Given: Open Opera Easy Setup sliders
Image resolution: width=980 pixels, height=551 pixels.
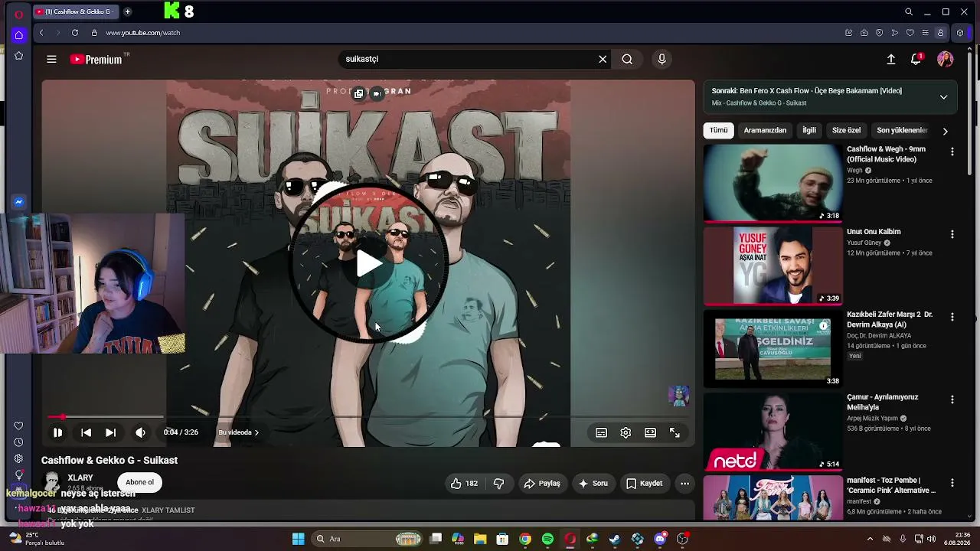Looking at the screenshot, I should 925,33.
